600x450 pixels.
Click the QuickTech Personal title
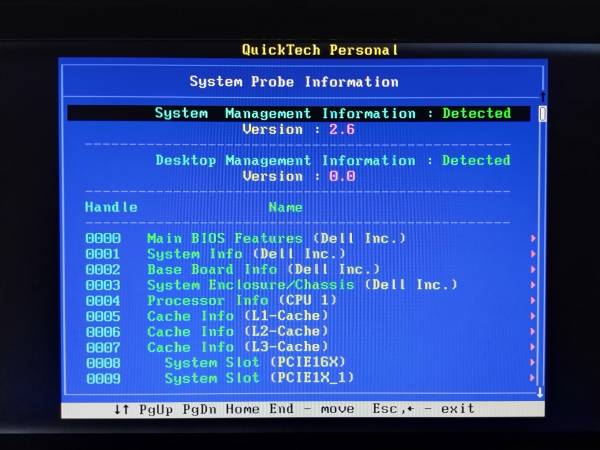(320, 50)
